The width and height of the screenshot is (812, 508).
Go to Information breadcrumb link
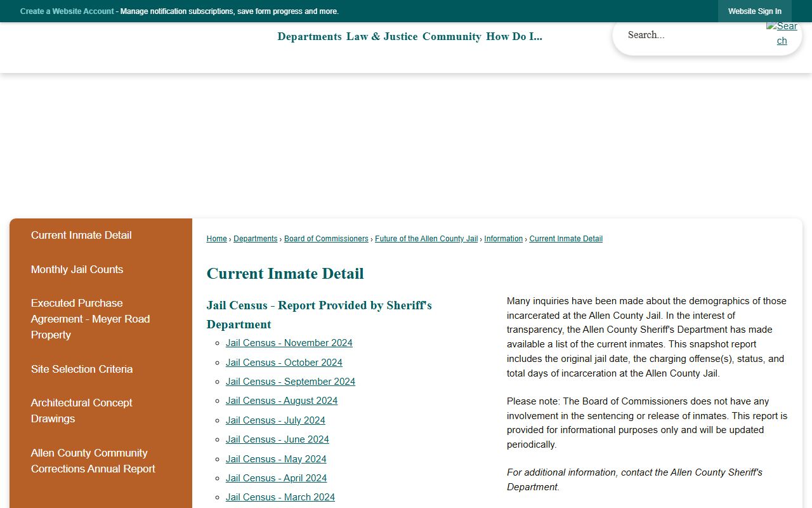coord(503,239)
